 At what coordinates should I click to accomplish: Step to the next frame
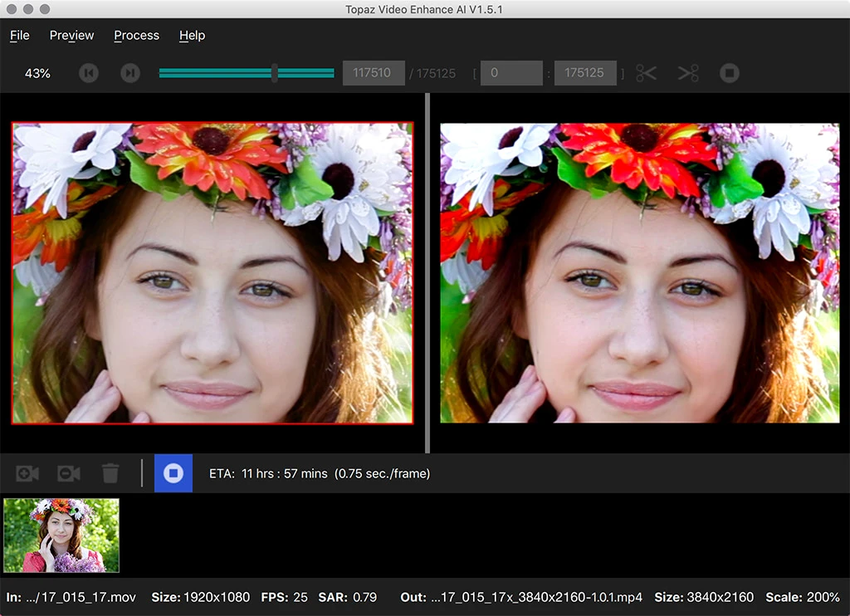129,73
